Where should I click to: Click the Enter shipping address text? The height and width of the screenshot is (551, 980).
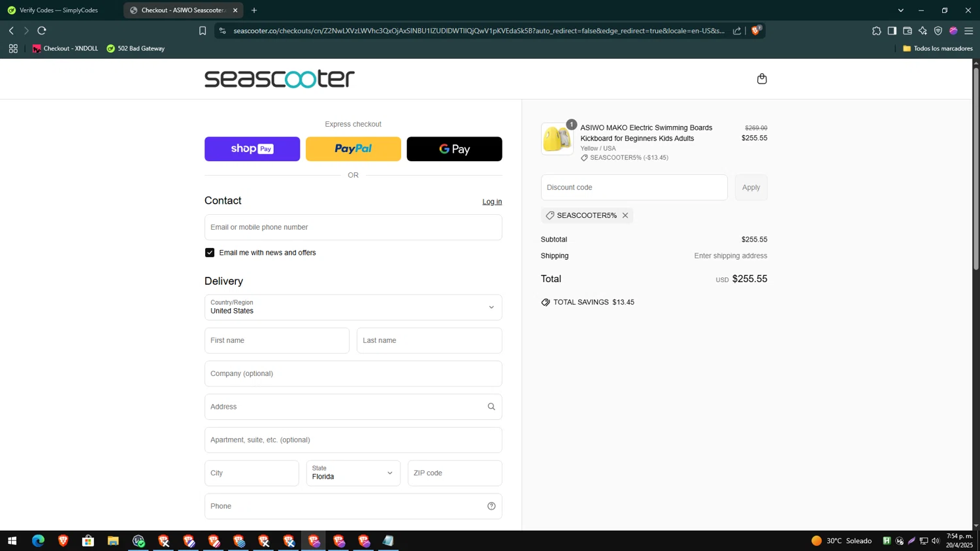coord(730,256)
